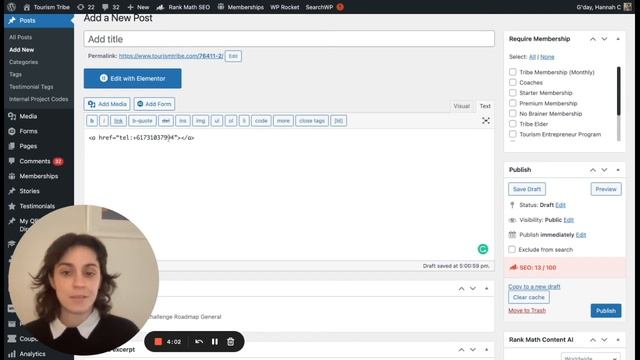Open the Memberships sidebar section
Viewport: 640px width, 360px height.
click(x=38, y=176)
